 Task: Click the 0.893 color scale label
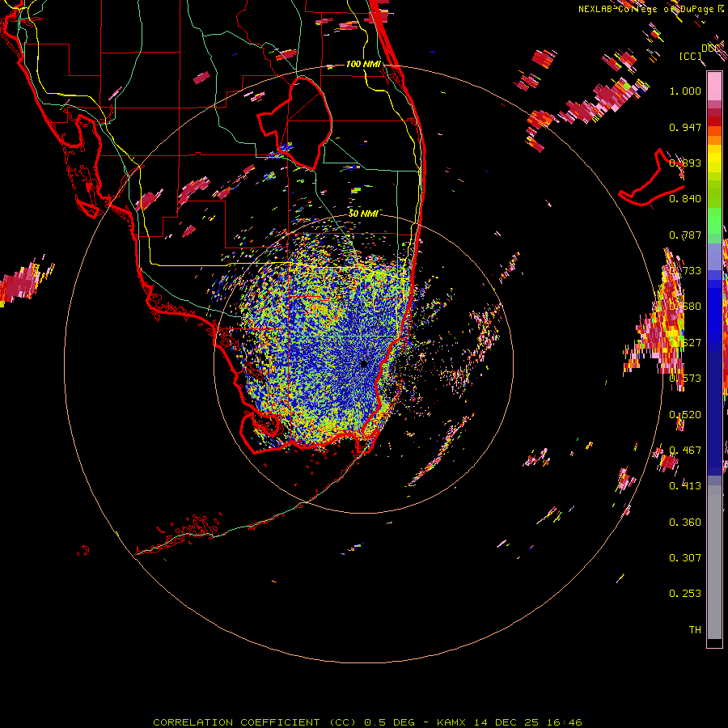tap(685, 163)
